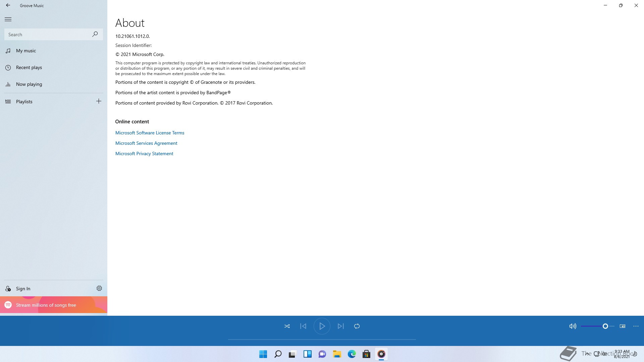The height and width of the screenshot is (362, 644).
Task: Toggle repeat mode
Action: 357,326
